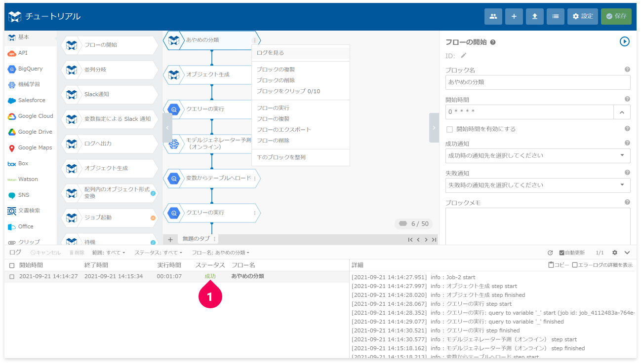
Task: Select ブロックをクリップ 0/10 menu entry
Action: pos(301,91)
